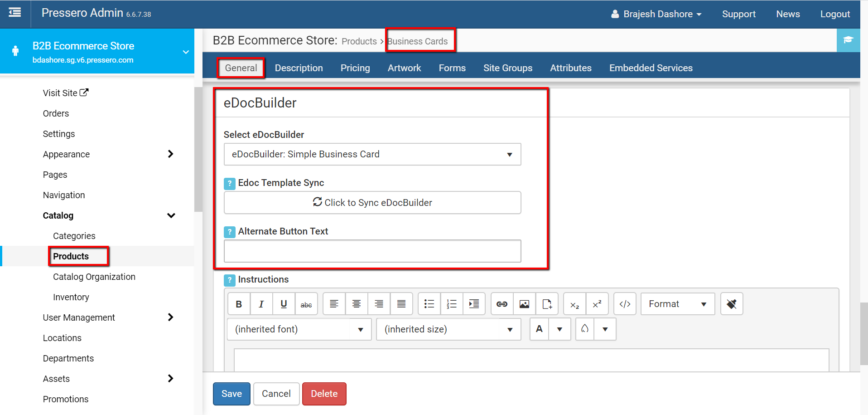Apply strikethrough formatting (abc) icon
The height and width of the screenshot is (415, 868).
(306, 304)
